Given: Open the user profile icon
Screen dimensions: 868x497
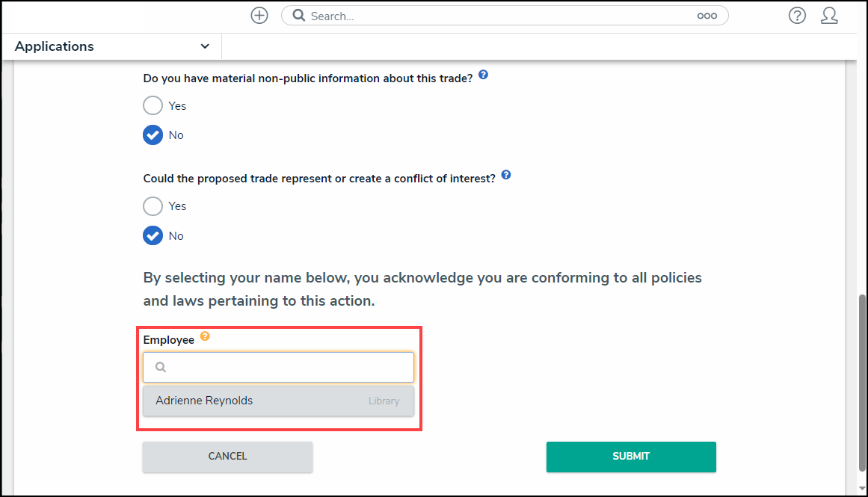Looking at the screenshot, I should (829, 16).
